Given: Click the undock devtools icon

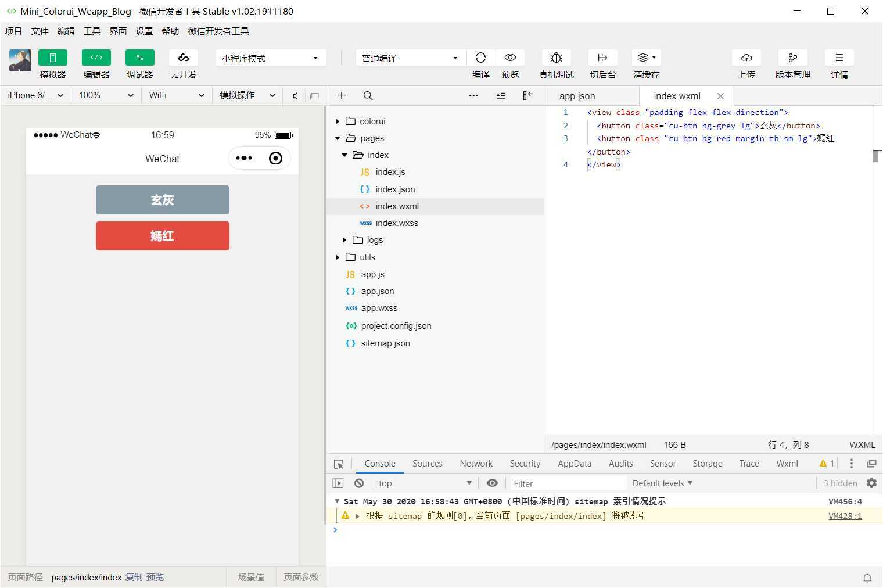Looking at the screenshot, I should pyautogui.click(x=871, y=464).
